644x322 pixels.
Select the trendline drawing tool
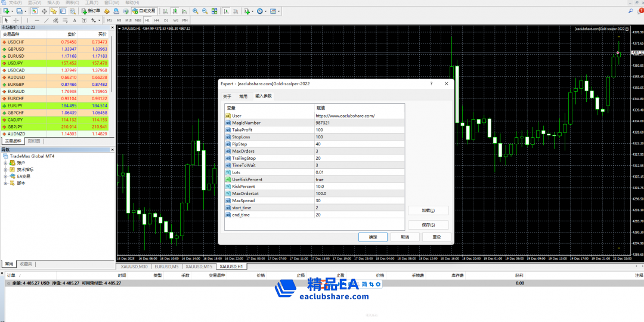pos(47,20)
